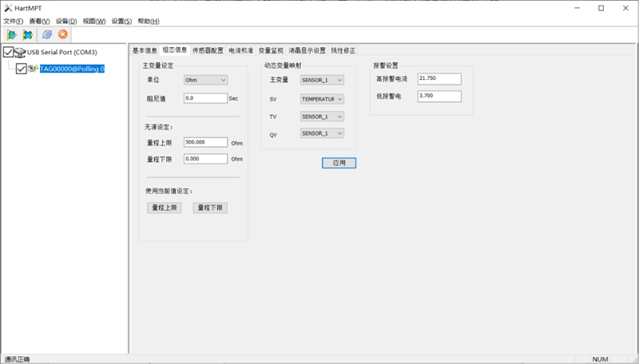Open the SV TEMPERATURE dropdown
Image resolution: width=639 pixels, height=364 pixels.
[x=322, y=99]
